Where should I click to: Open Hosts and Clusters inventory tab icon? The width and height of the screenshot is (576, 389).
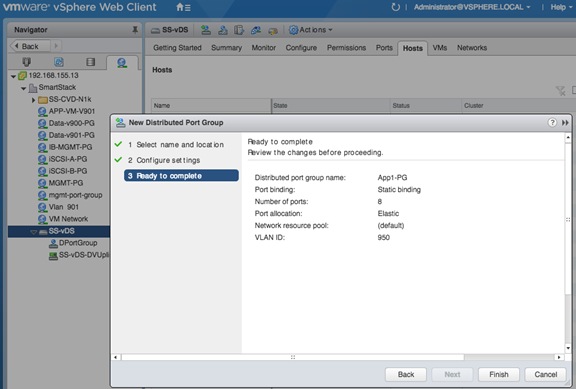tap(27, 62)
